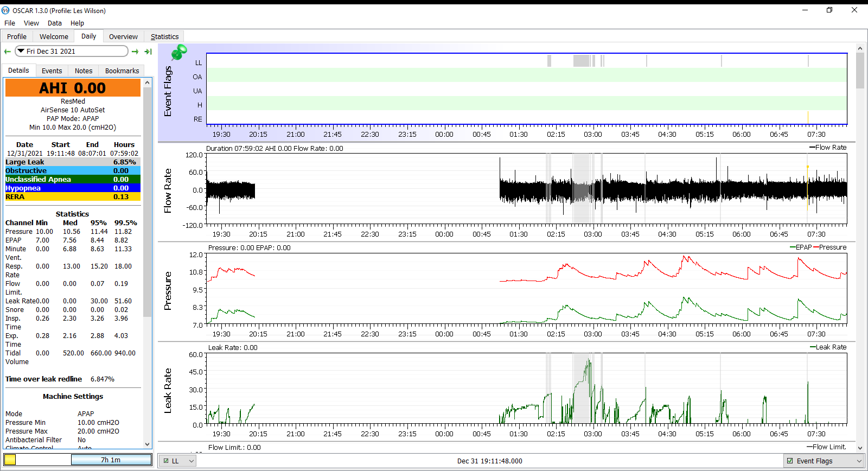Screen dimensions: 868x471
Task: Click the large gray leak flag in Event Flags
Action: click(x=582, y=61)
